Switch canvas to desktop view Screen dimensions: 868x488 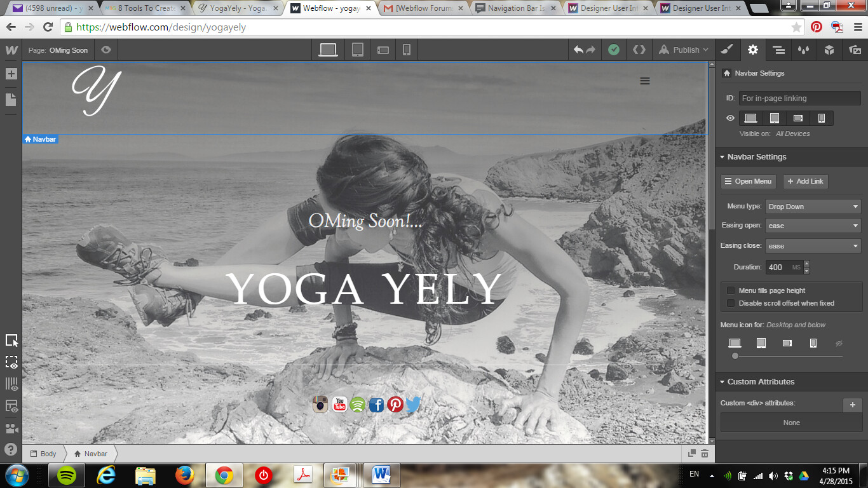[328, 50]
